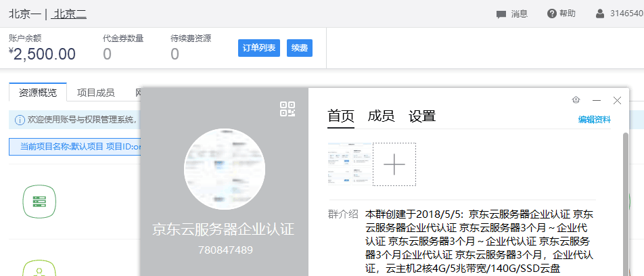The height and width of the screenshot is (276, 644).
Task: Click the server resource green icon
Action: click(39, 202)
